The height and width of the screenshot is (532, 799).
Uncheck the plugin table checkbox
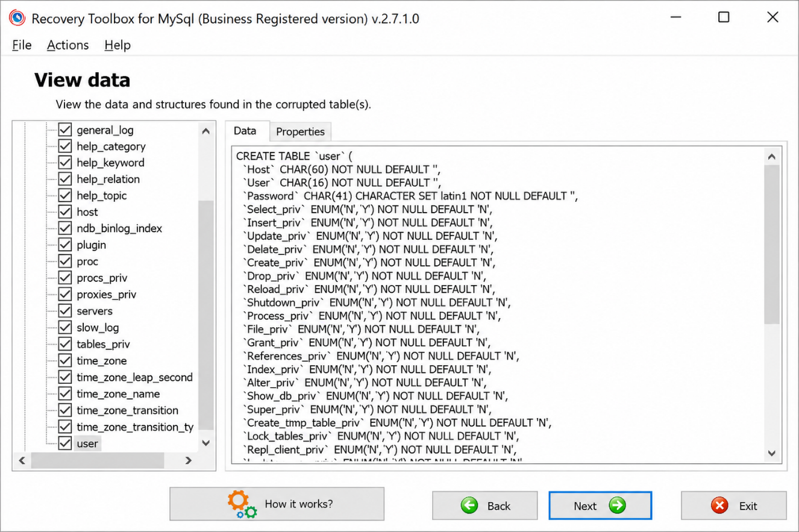[x=65, y=245]
